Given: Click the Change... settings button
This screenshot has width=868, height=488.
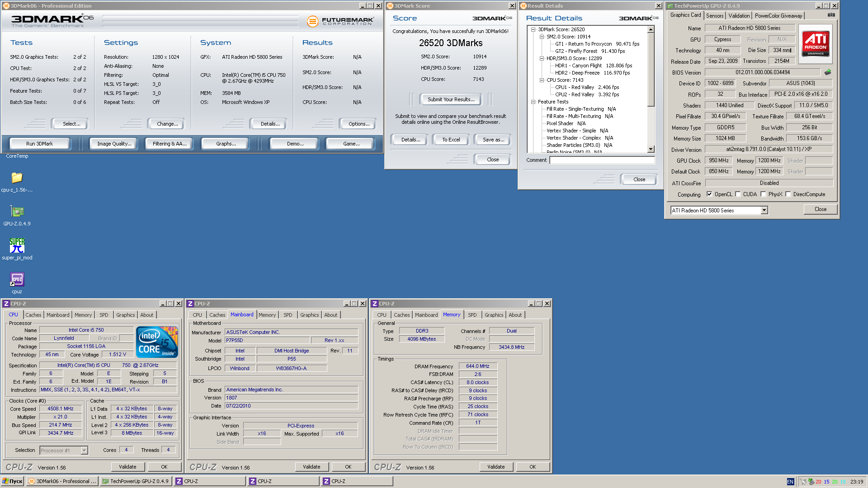Looking at the screenshot, I should coord(167,124).
